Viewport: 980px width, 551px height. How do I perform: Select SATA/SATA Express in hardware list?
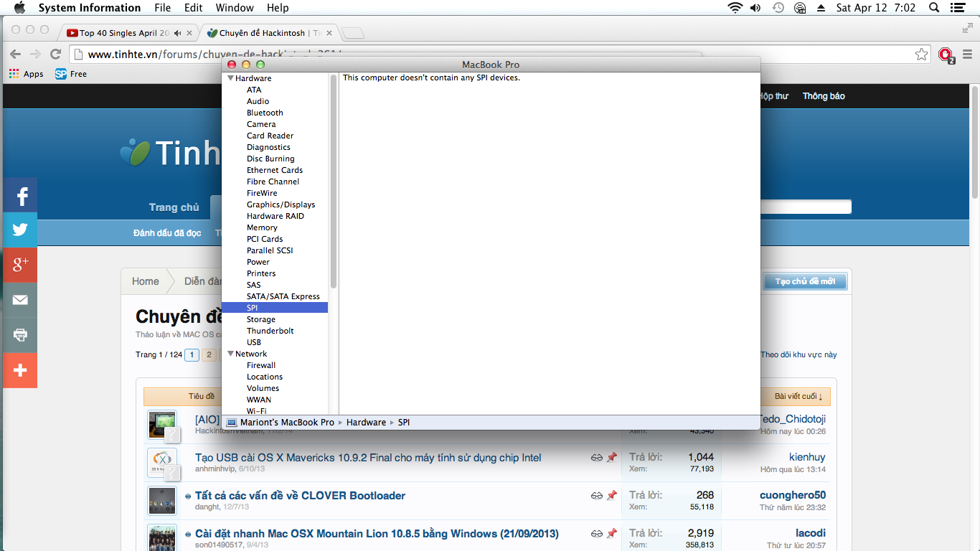[x=283, y=296]
